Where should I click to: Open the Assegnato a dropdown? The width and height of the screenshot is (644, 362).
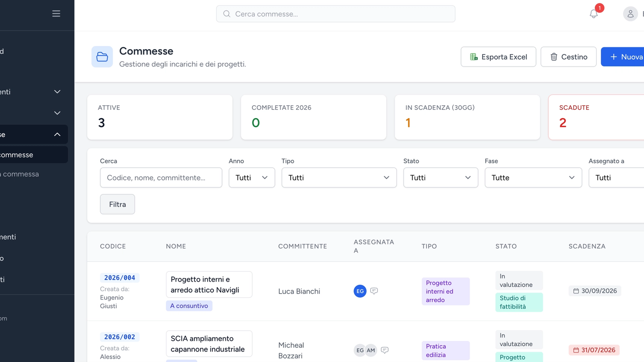616,178
